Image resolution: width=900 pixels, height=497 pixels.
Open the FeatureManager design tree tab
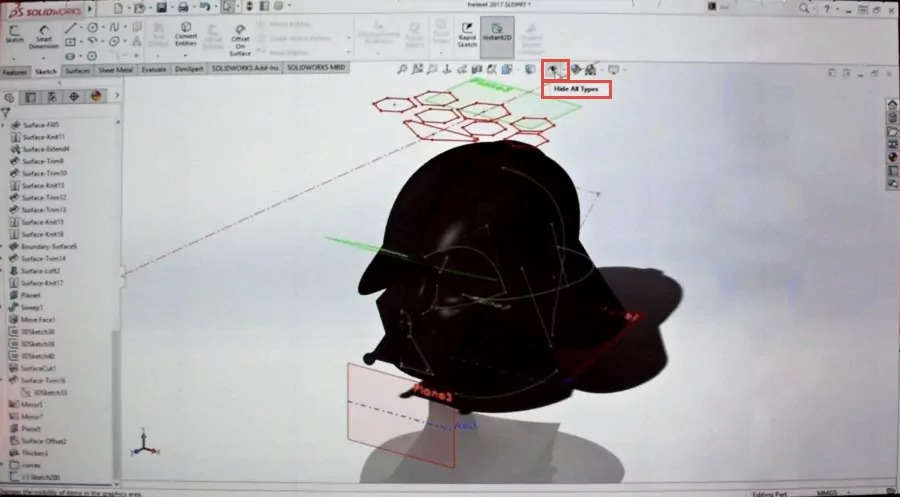[x=9, y=97]
